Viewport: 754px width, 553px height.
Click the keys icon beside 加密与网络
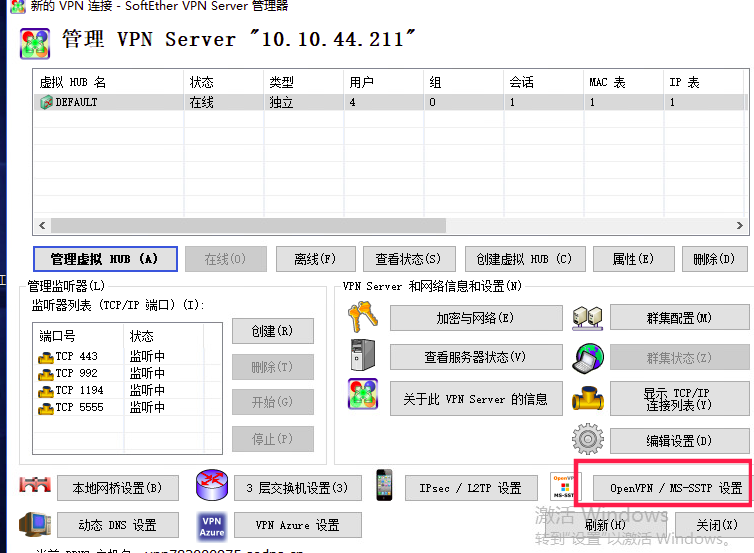click(363, 316)
